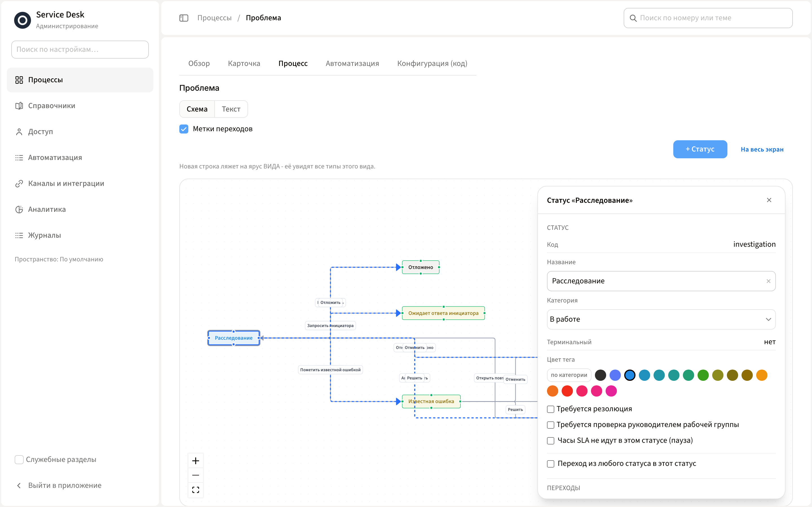Viewport: 812px width, 507px height.
Task: Click the + Статус button
Action: [x=700, y=149]
